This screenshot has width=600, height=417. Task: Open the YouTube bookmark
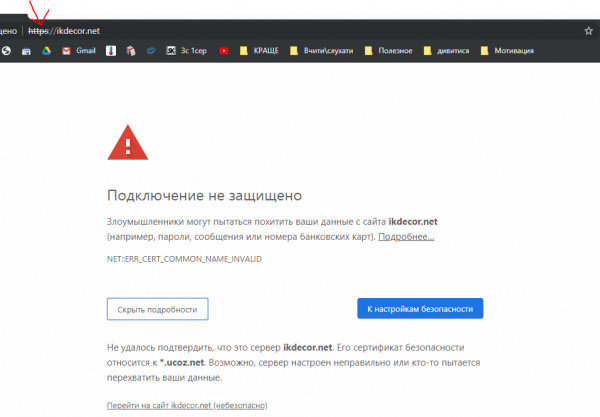pyautogui.click(x=224, y=51)
